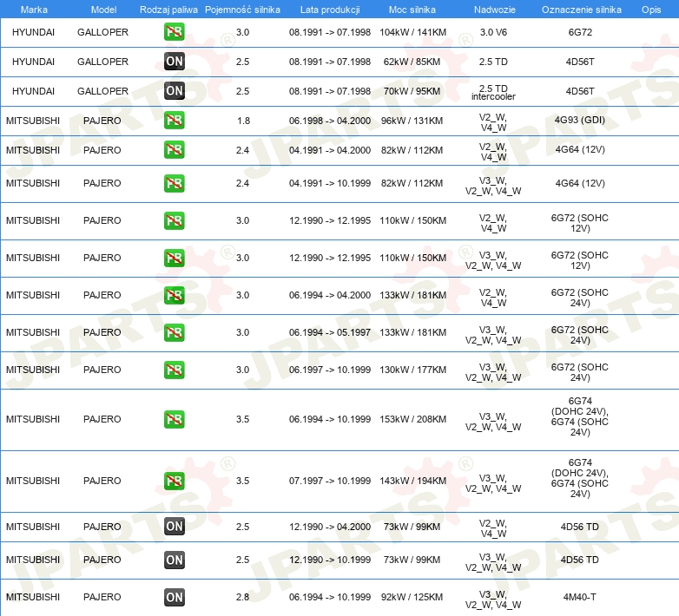The width and height of the screenshot is (679, 616).
Task: Select the 153kW / 208KM power cell
Action: pos(412,419)
